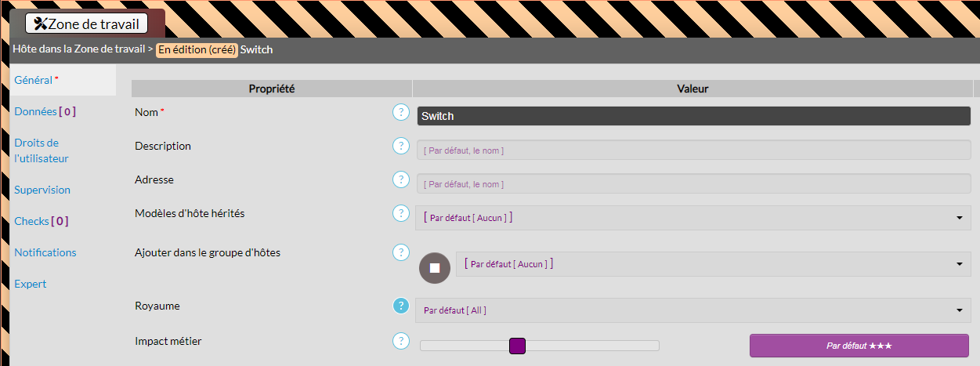Open the help tooltip for Adresse
Image resolution: width=980 pixels, height=366 pixels.
click(401, 179)
